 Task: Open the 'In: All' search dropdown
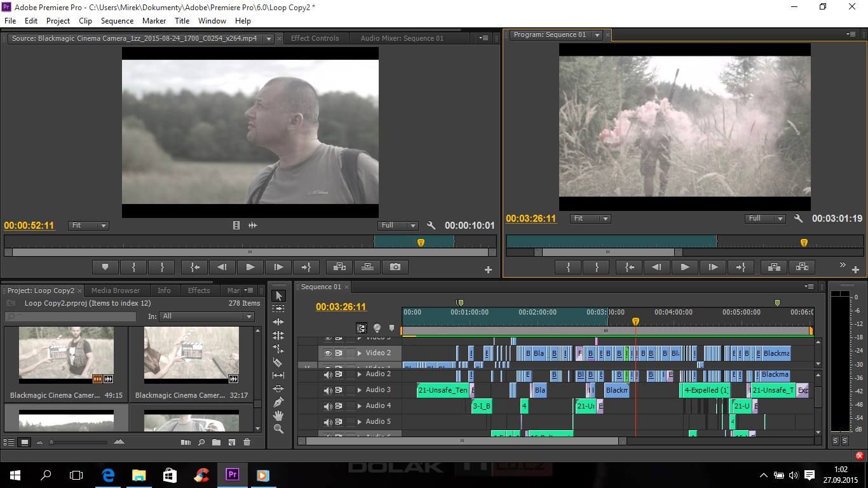[x=208, y=316]
